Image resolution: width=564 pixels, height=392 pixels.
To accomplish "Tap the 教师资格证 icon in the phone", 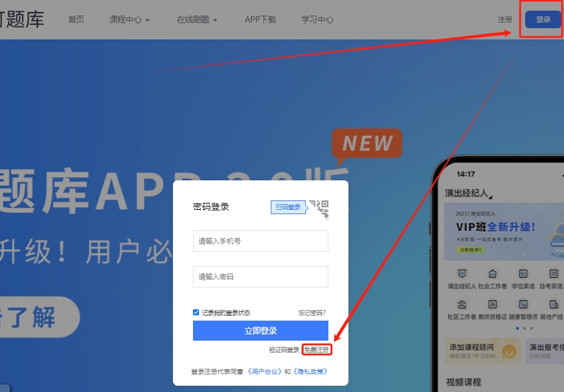I will 493,304.
